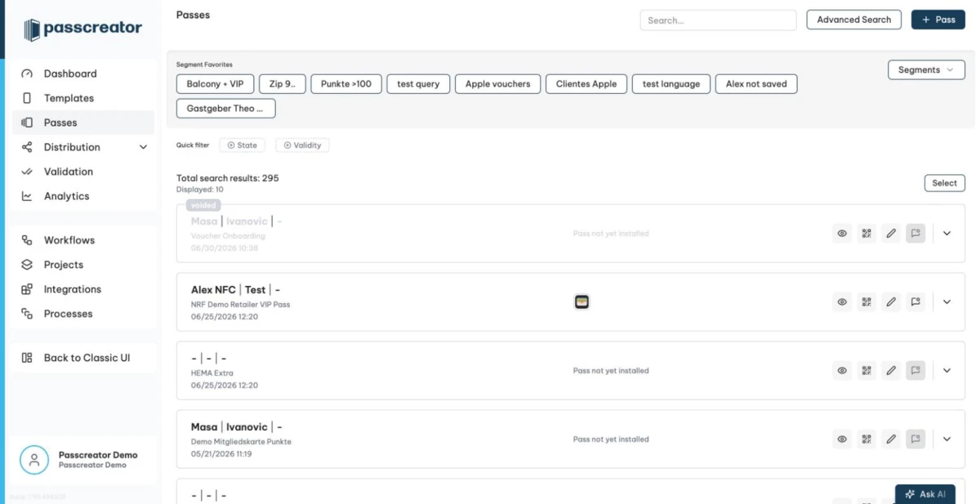Open Advanced Search
Viewport: 980px width, 504px height.
853,20
